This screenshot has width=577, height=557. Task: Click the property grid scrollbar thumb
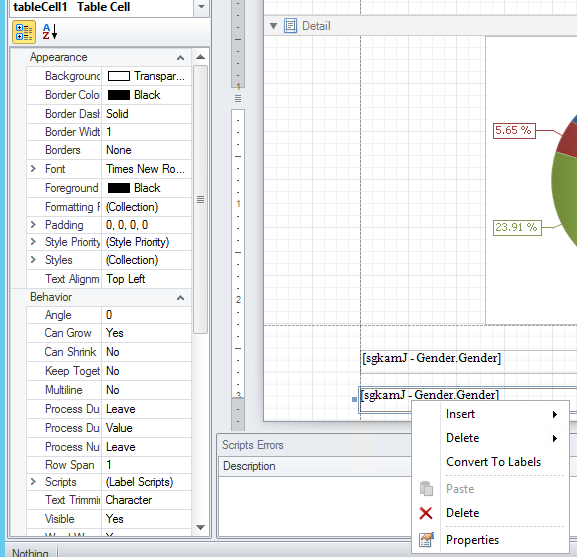tap(201, 199)
